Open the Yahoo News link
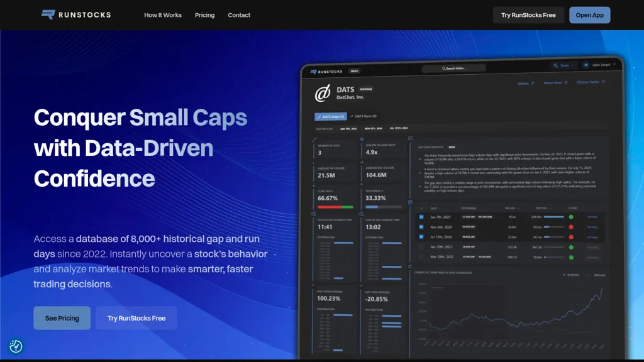Image resolution: width=644 pixels, height=362 pixels. point(555,83)
